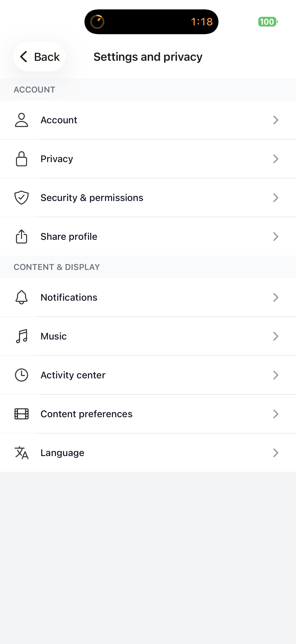This screenshot has width=296, height=644.
Task: Tap the Notifications bell icon
Action: point(22,297)
